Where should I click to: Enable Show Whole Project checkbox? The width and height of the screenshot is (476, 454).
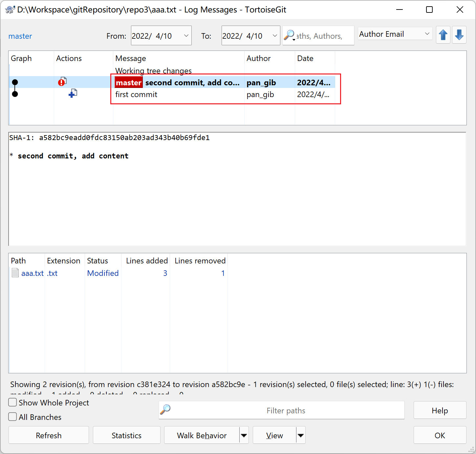[13, 402]
